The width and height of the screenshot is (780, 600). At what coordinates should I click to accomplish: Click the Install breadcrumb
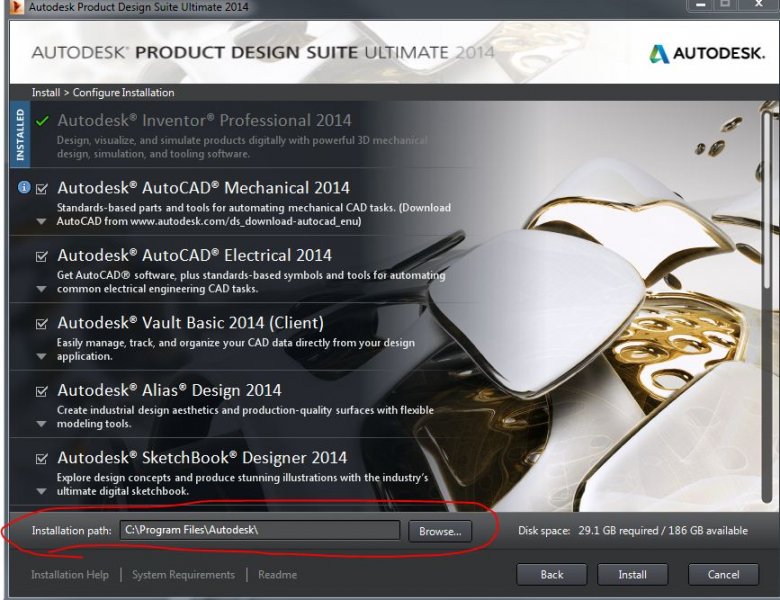(46, 93)
